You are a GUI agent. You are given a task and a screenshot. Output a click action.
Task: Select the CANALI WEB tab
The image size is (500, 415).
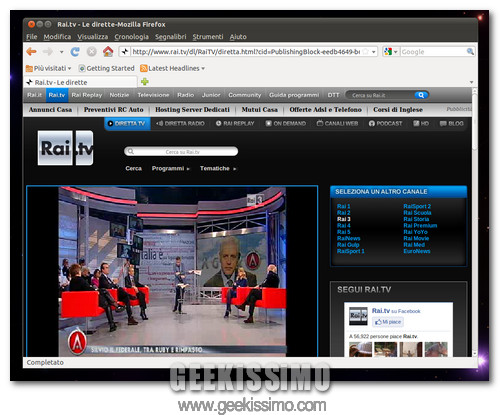[x=337, y=123]
